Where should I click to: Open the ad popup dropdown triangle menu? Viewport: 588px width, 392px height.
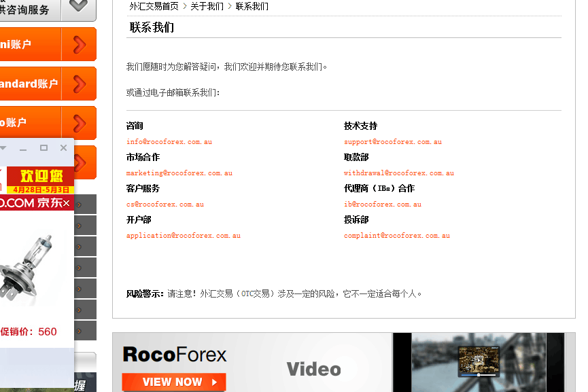pos(3,148)
